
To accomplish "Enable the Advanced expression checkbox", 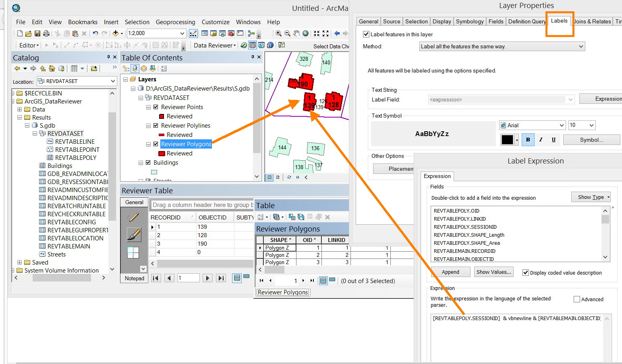I will [577, 299].
